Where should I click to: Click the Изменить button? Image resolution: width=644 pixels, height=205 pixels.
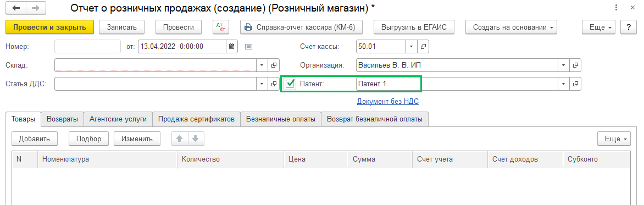tap(137, 139)
